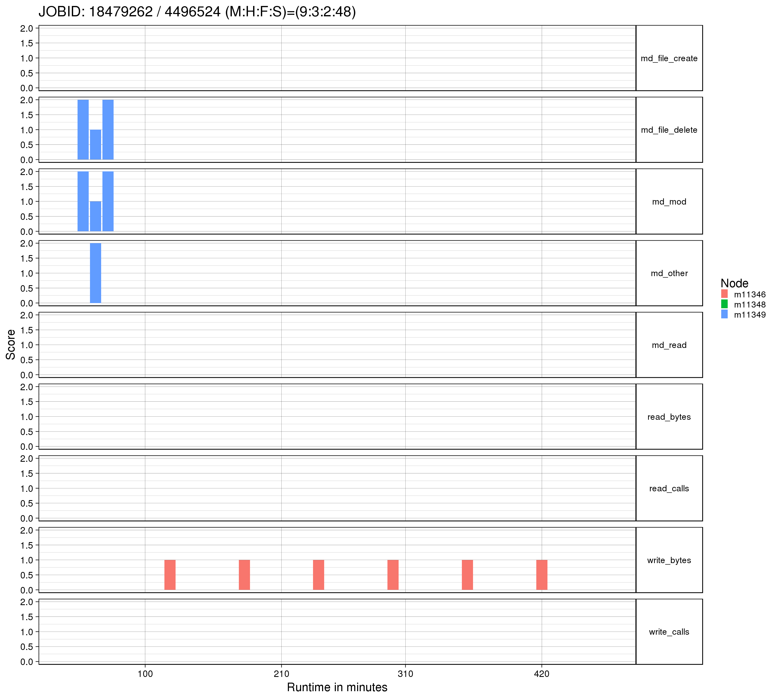Image resolution: width=778 pixels, height=700 pixels.
Task: Click the last red write_bytes bar near 420
Action: click(541, 575)
